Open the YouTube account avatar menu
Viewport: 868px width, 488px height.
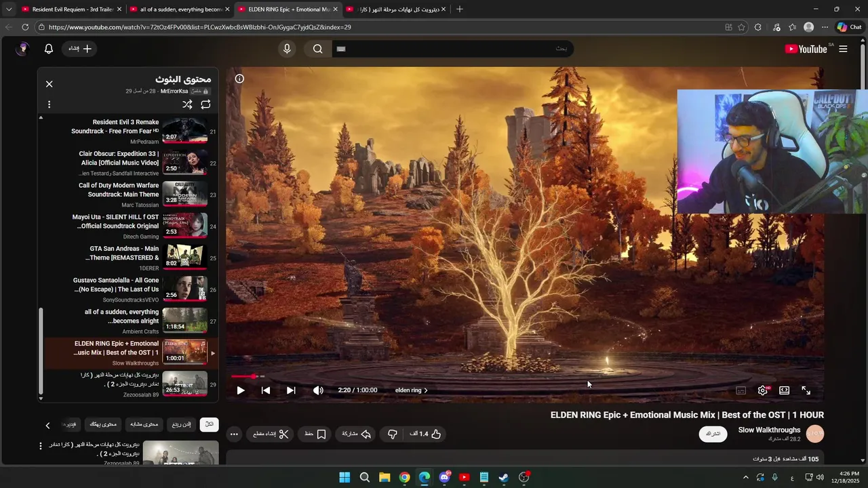23,49
